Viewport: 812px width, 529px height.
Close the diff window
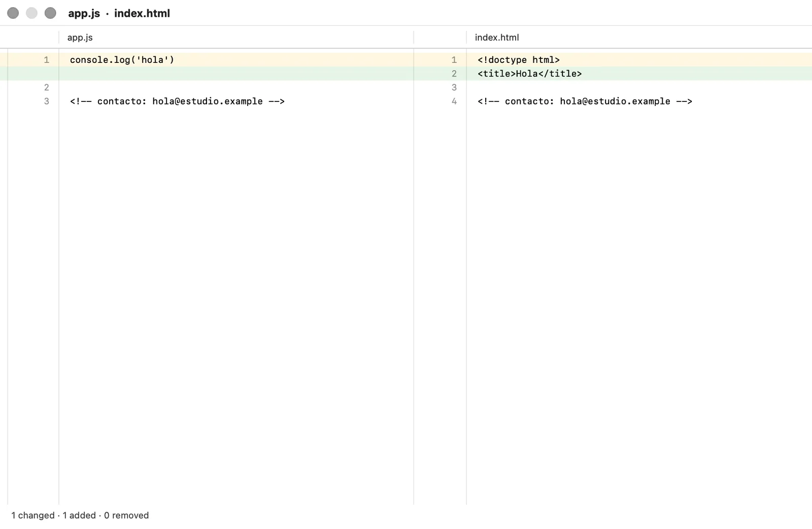(13, 13)
